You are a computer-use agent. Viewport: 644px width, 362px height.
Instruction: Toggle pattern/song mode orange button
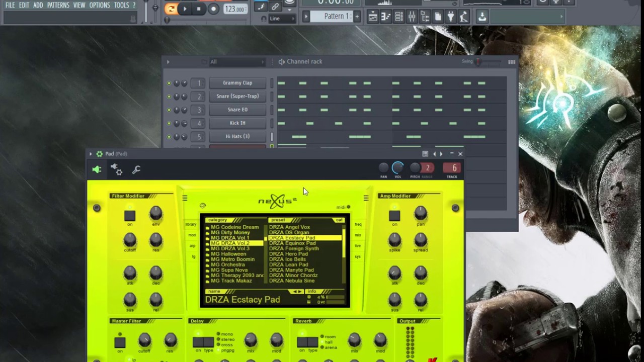171,9
